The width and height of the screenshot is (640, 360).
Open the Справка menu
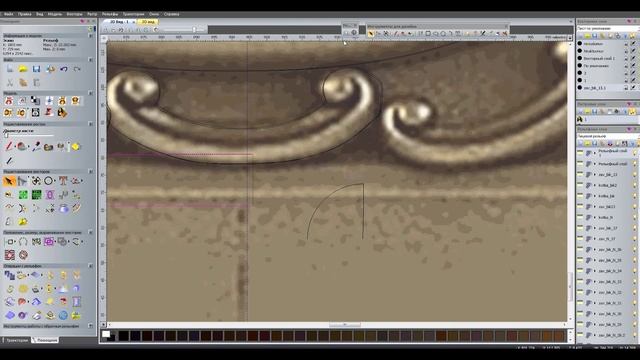tap(171, 14)
